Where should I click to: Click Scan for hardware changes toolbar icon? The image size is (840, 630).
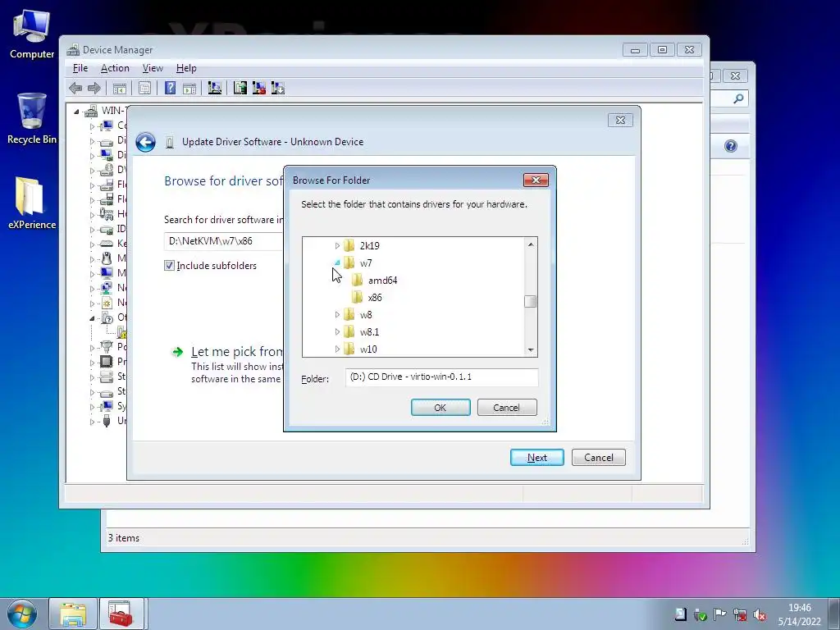215,88
